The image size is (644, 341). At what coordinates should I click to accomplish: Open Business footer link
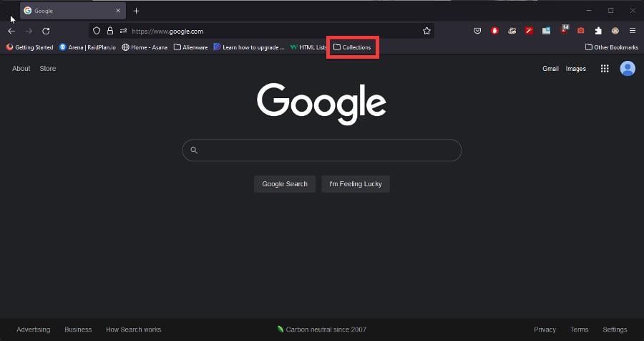pos(78,330)
